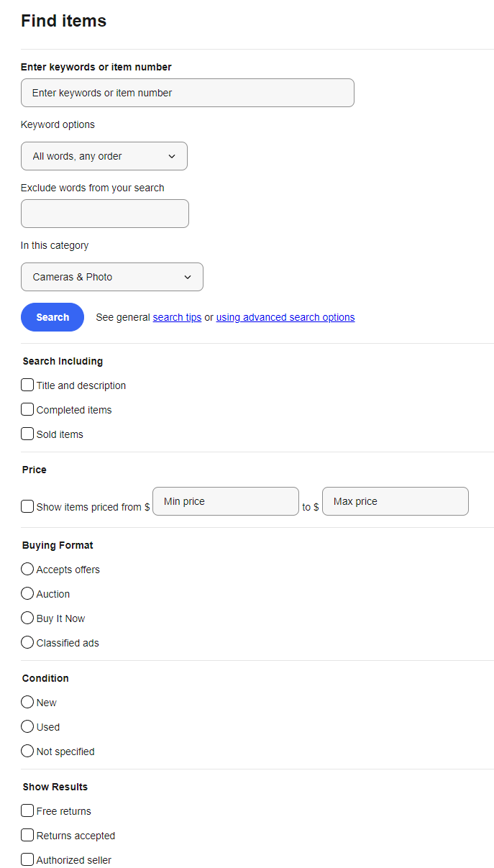494x868 pixels.
Task: Enable "Show items priced from" price filter
Action: click(x=27, y=506)
